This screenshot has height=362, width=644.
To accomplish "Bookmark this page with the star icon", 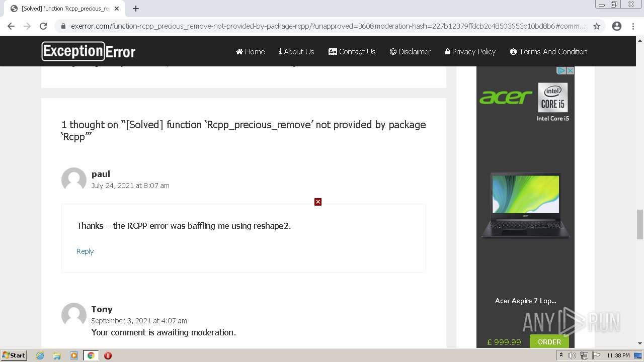I will (597, 26).
